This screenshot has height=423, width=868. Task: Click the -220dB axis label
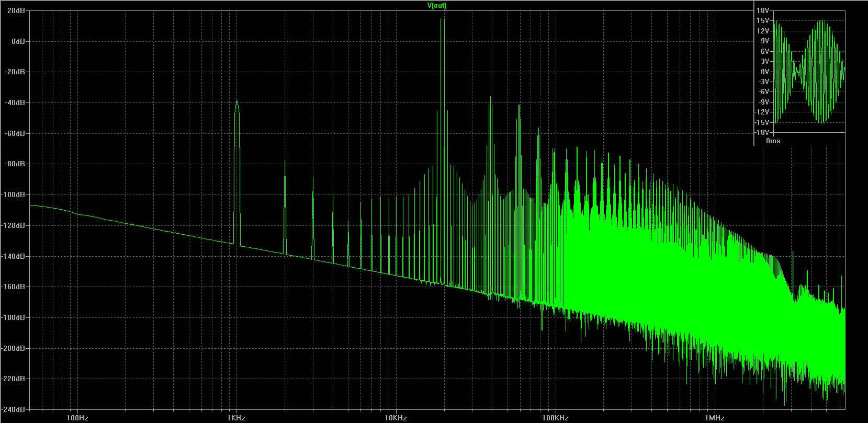14,379
